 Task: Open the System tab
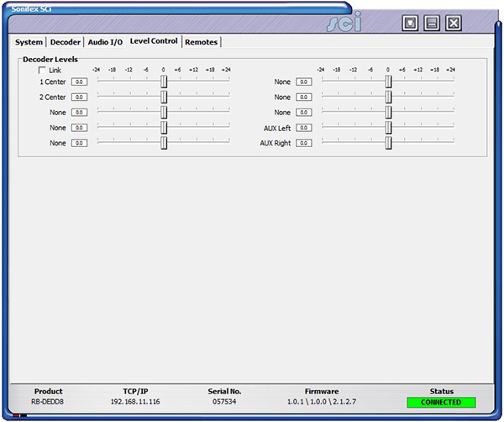[x=29, y=42]
